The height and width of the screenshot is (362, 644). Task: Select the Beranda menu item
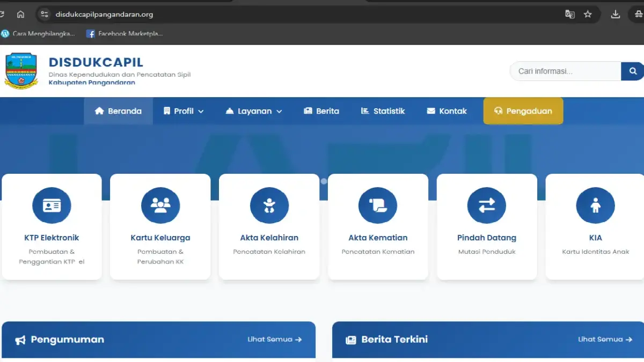[118, 111]
